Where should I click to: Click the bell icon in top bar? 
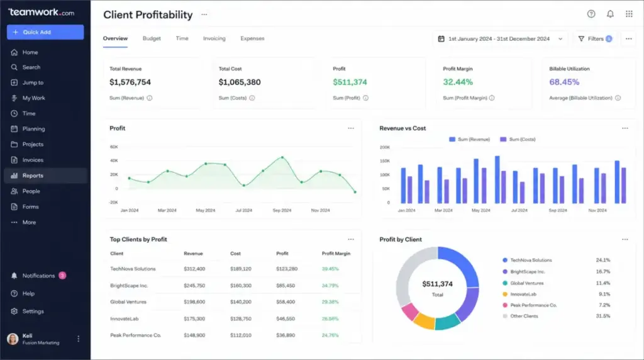click(610, 14)
